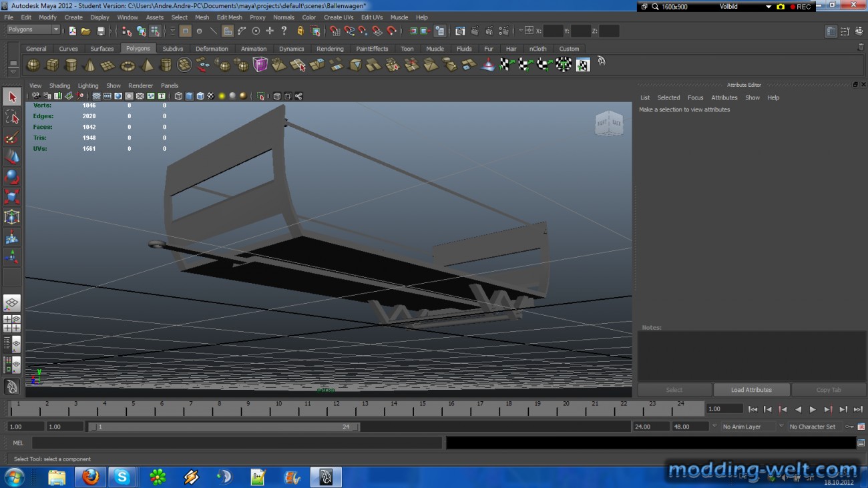Create a polygon sphere from the shelf
Screen dimensions: 868x488
[x=33, y=65]
